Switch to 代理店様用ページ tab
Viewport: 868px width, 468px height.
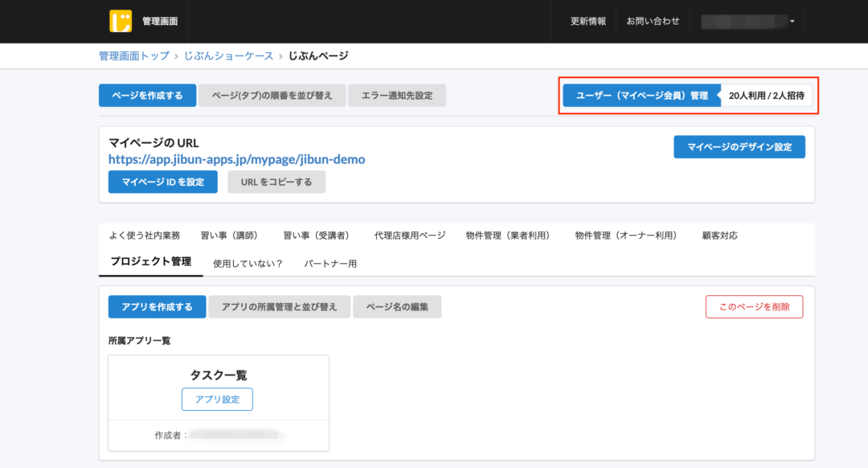click(409, 236)
